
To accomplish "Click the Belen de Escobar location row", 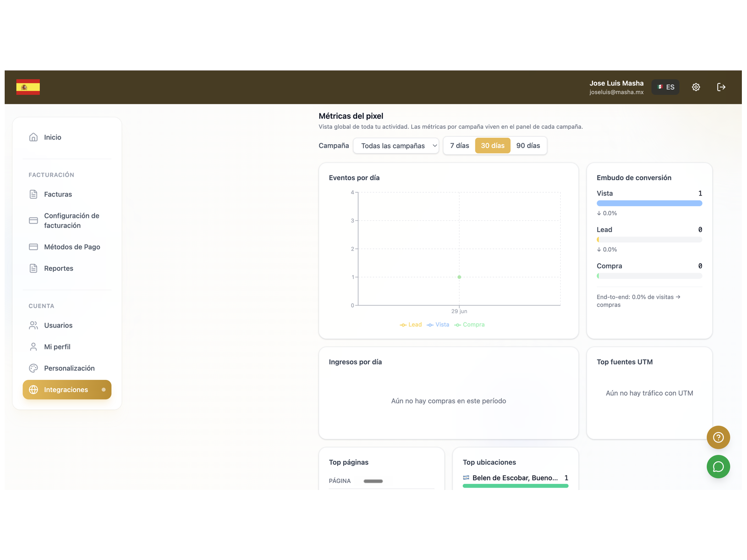I will [515, 478].
